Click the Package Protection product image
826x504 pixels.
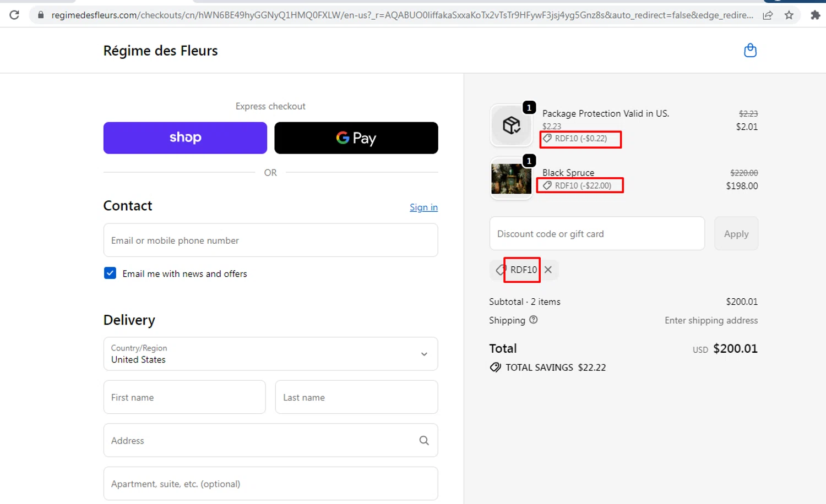511,125
